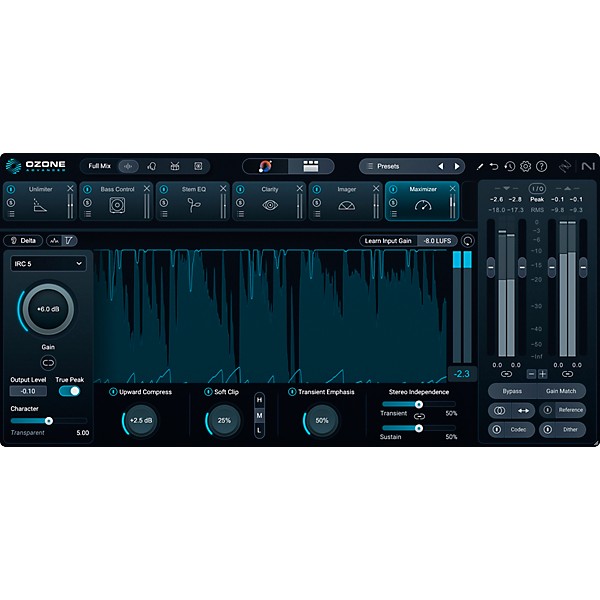
Task: Toggle power on the Unlimiter module
Action: [11, 189]
